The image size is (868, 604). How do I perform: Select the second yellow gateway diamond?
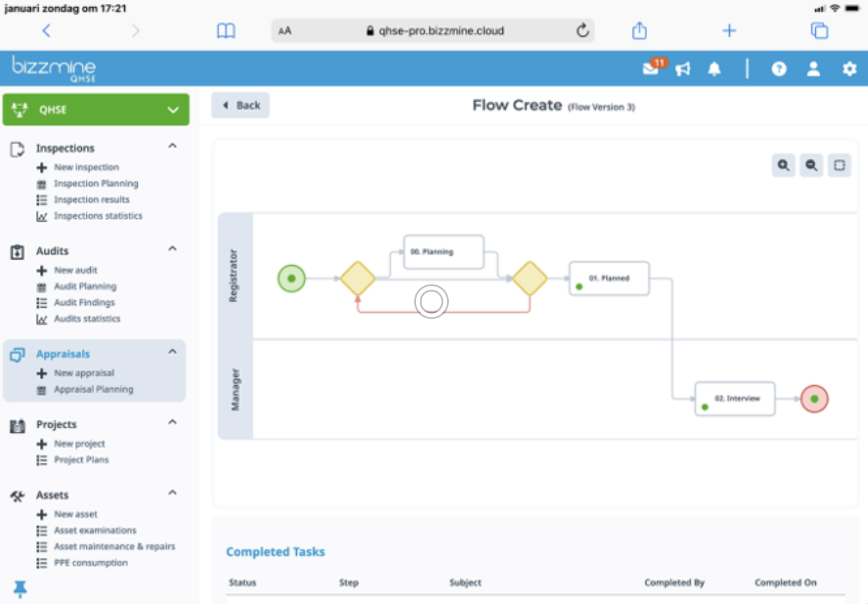[x=530, y=279]
